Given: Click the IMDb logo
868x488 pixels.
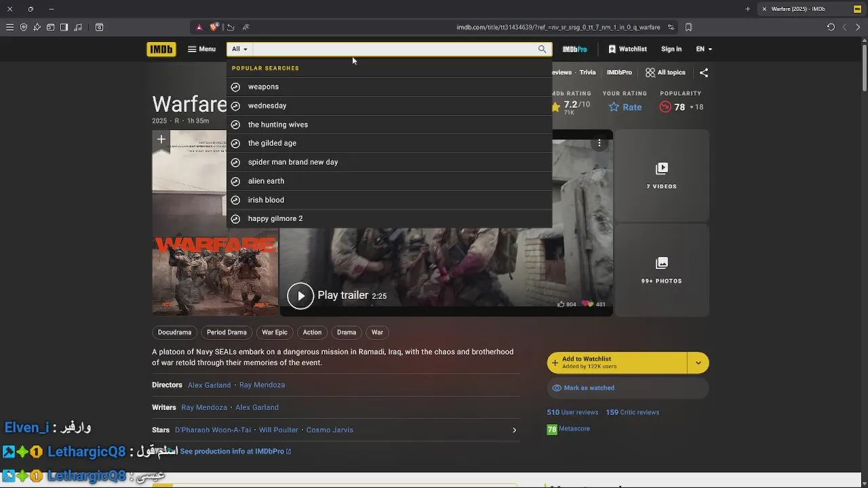Looking at the screenshot, I should [x=161, y=49].
